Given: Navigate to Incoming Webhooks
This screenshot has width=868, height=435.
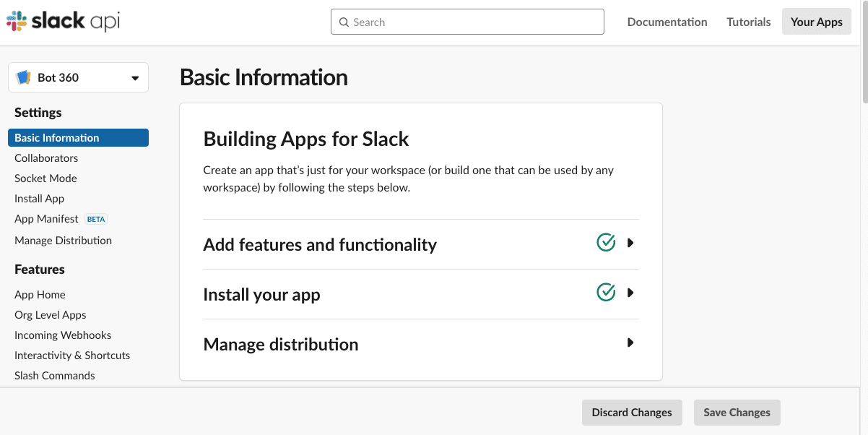Looking at the screenshot, I should (x=63, y=335).
